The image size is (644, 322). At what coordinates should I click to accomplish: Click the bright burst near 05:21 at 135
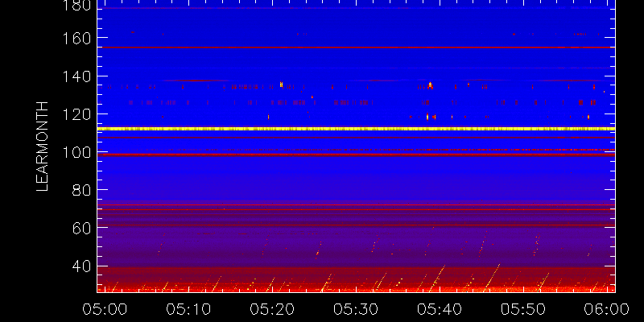[x=281, y=85]
